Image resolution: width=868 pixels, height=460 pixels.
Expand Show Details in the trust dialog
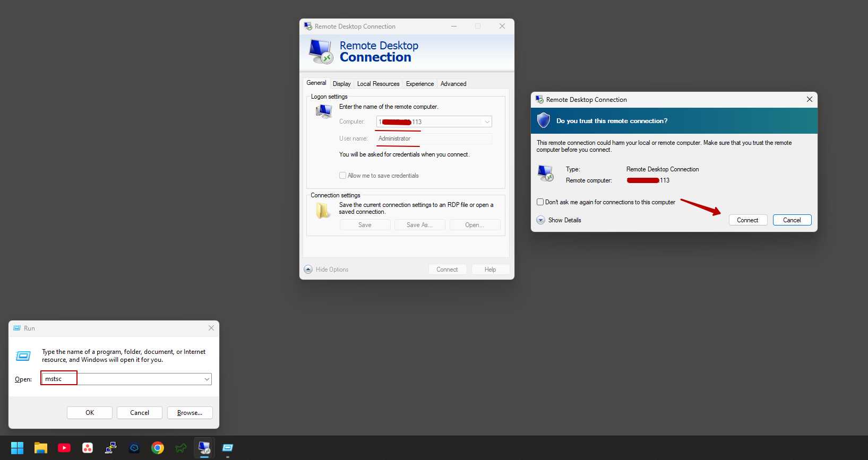coord(541,220)
